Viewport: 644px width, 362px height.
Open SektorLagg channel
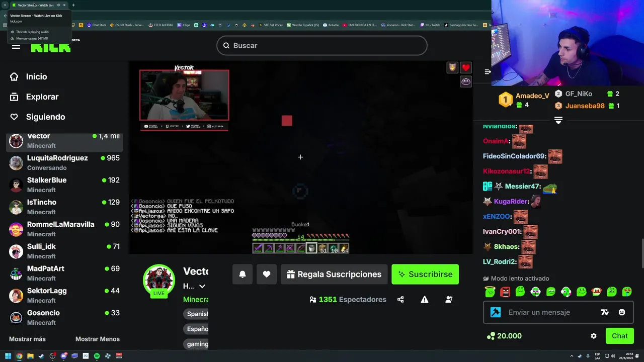click(x=64, y=296)
